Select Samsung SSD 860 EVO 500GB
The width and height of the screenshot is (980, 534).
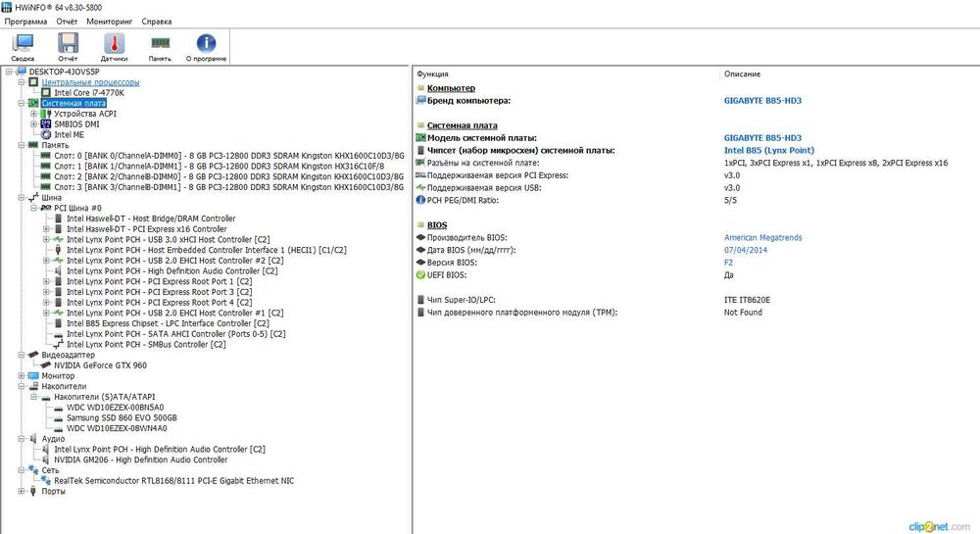click(x=122, y=417)
